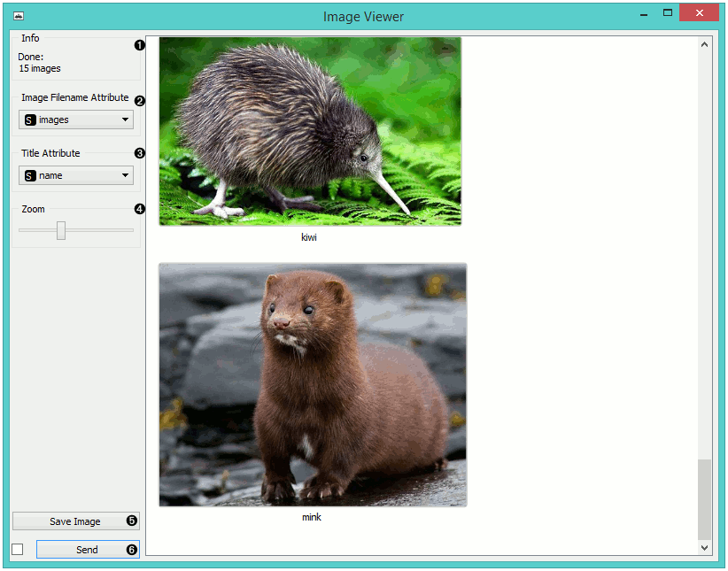
Task: Click the Send button
Action: 87,550
